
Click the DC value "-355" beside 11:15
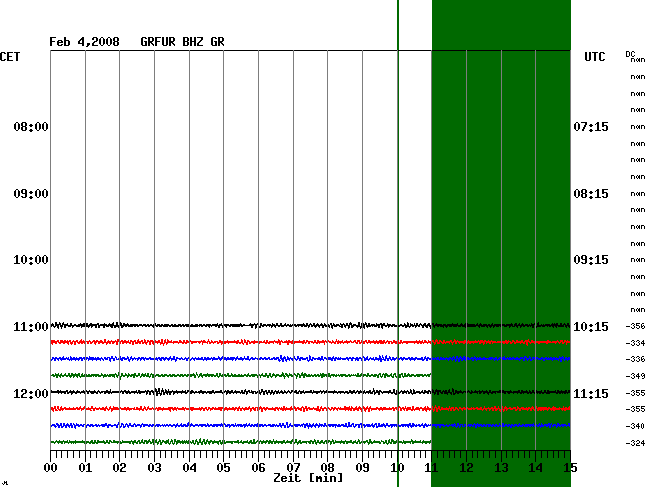(x=635, y=393)
